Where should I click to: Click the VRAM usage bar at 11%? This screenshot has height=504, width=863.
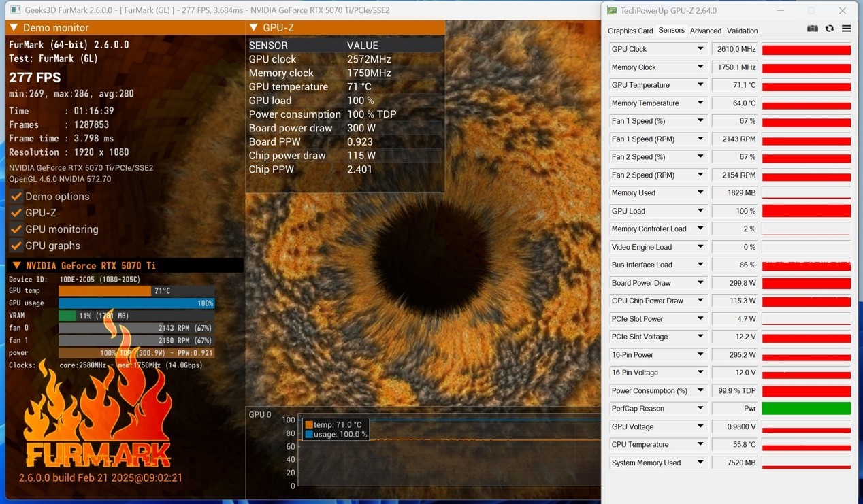pos(137,316)
